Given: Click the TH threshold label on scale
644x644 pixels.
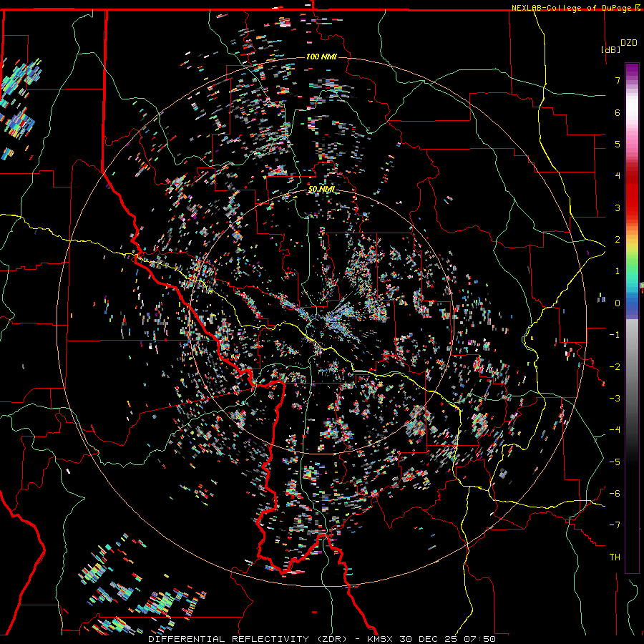Looking at the screenshot, I should 615,557.
